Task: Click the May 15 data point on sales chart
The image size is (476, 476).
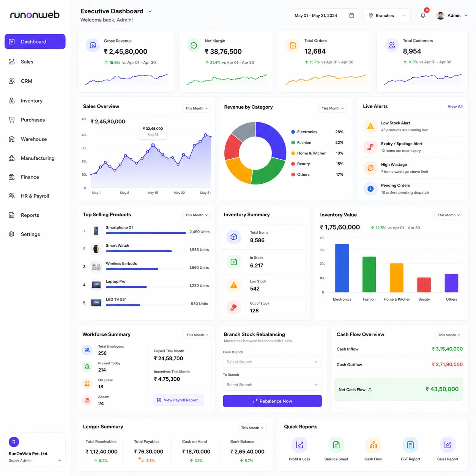Action: [153, 145]
